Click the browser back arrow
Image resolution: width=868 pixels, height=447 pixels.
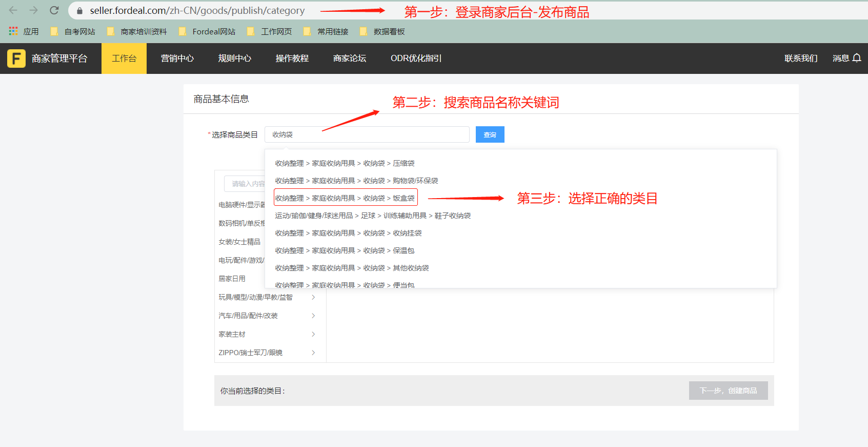13,10
